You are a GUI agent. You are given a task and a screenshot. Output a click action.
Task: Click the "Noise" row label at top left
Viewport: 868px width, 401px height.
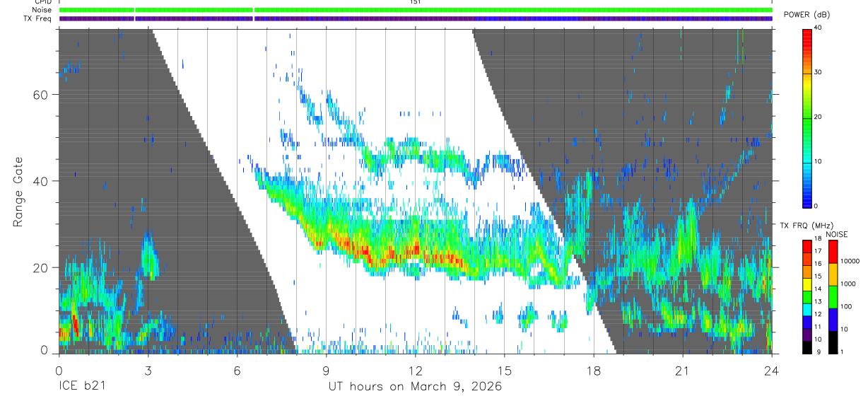(43, 10)
